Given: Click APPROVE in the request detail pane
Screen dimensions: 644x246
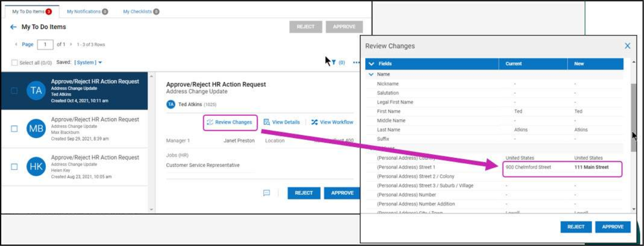Looking at the screenshot, I should (x=343, y=193).
